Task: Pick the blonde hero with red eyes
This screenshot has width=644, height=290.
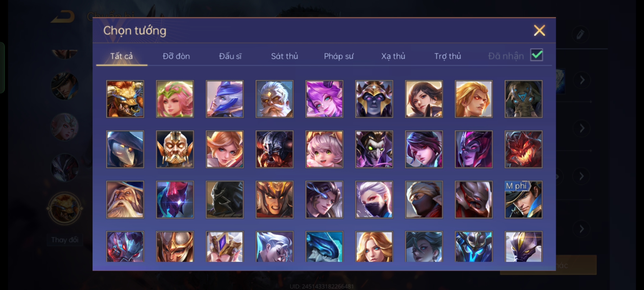Action: [474, 99]
